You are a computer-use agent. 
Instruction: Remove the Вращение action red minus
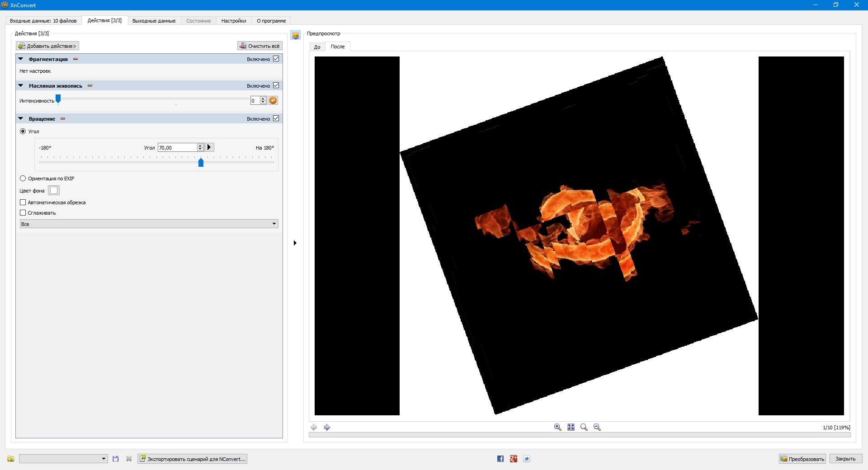point(63,119)
